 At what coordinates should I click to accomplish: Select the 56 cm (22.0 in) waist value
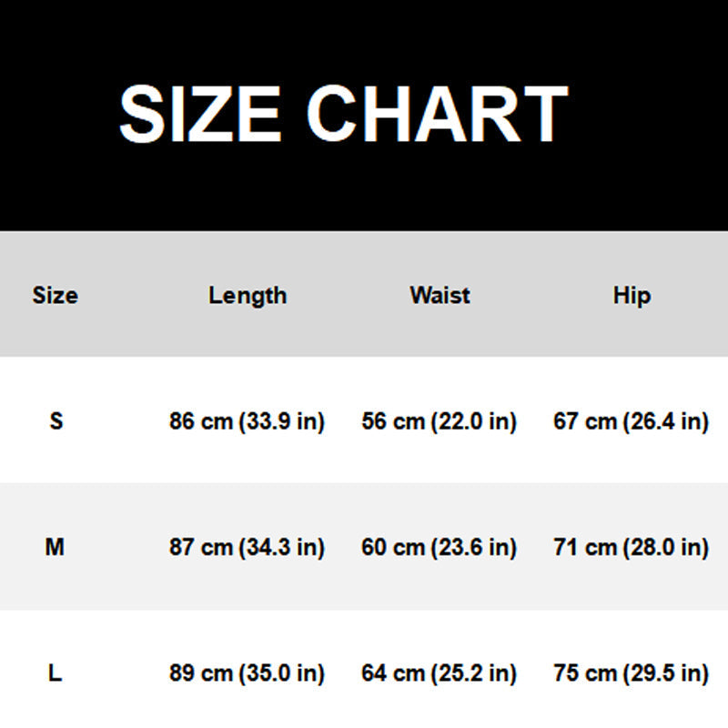point(440,421)
